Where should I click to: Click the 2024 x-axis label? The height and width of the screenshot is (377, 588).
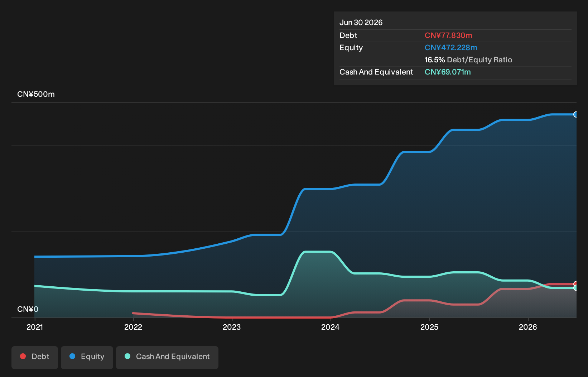coord(330,327)
